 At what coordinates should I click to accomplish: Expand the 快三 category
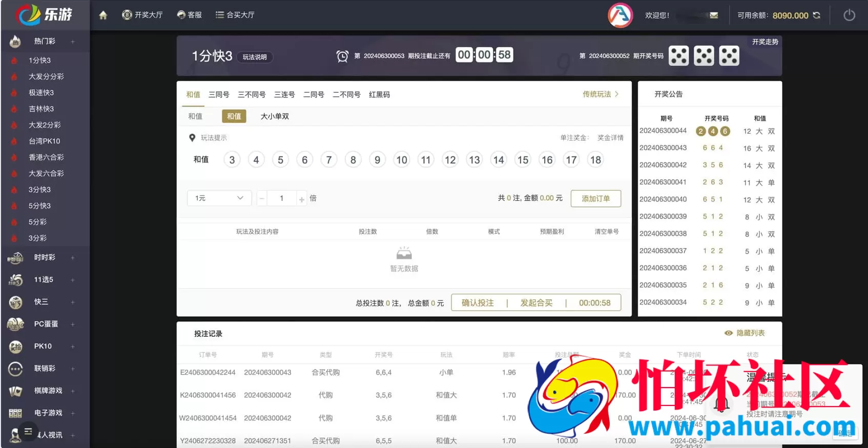(x=73, y=302)
